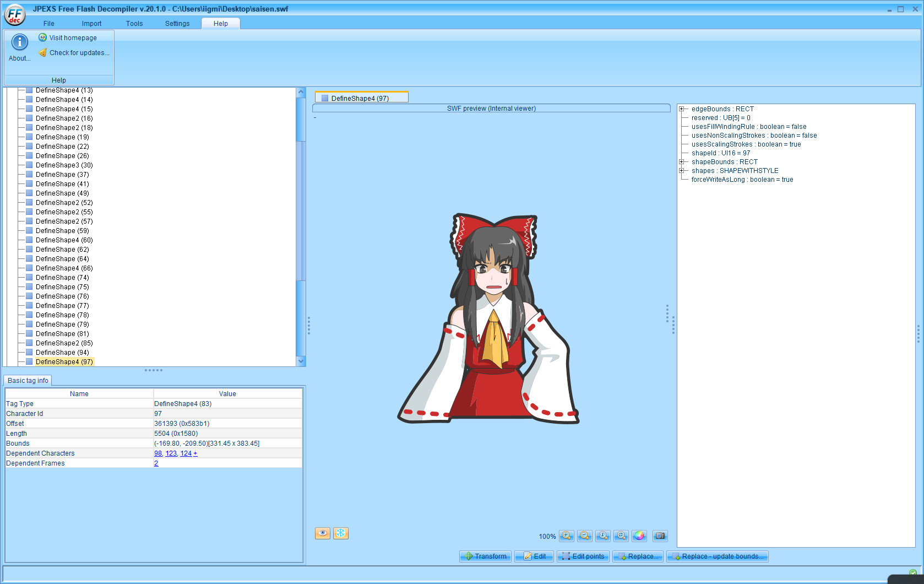
Task: Open the About dialog
Action: 20,48
